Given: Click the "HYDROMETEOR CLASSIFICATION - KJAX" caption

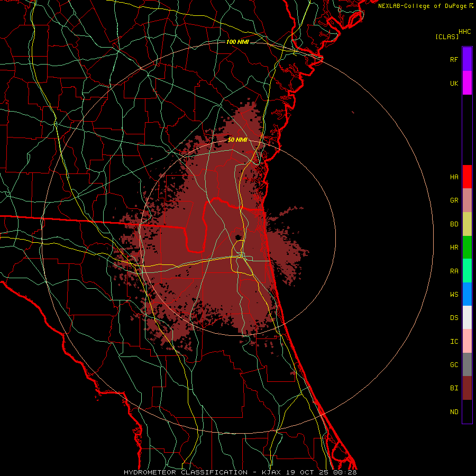Looking at the screenshot, I should tap(203, 472).
